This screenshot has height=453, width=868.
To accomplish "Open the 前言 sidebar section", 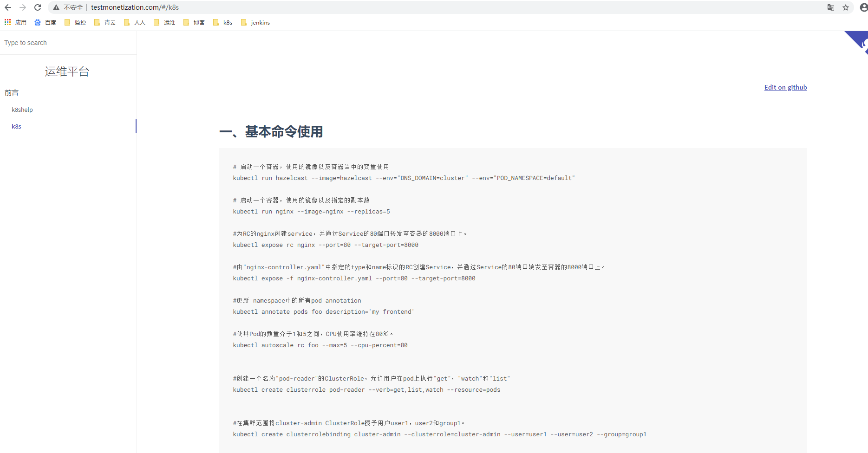I will (12, 93).
